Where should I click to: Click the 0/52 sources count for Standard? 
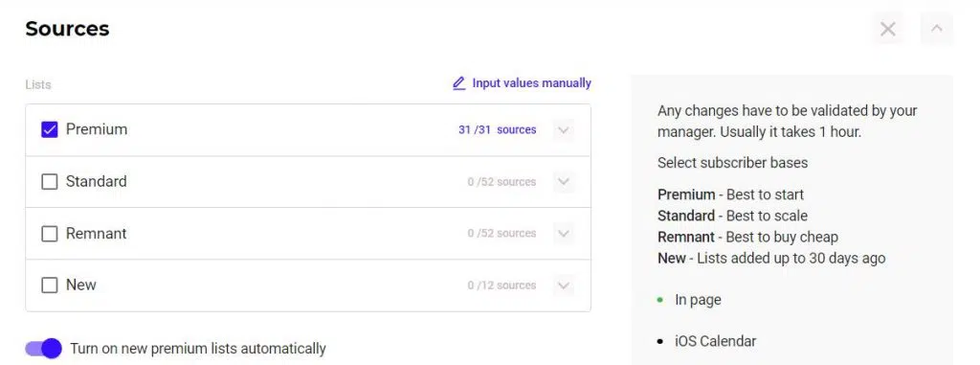501,182
